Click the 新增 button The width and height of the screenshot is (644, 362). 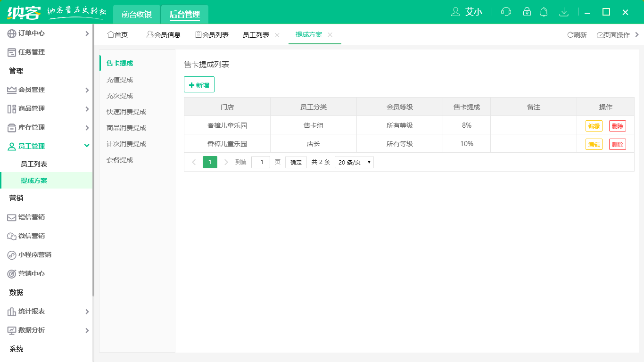[x=199, y=85]
